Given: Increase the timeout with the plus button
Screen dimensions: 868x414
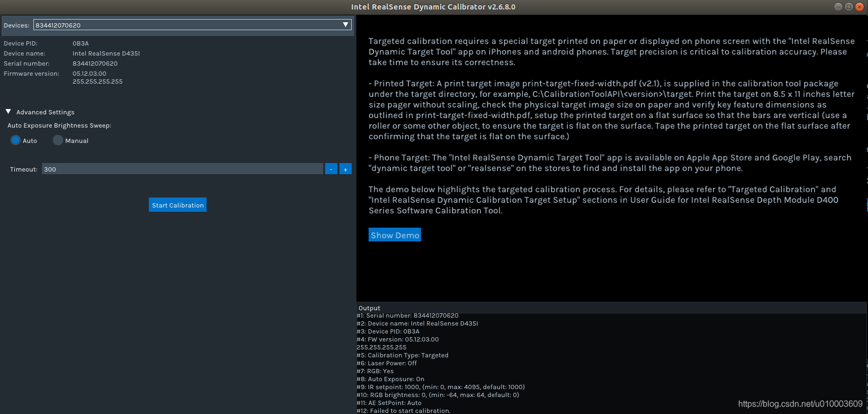Looking at the screenshot, I should point(345,169).
